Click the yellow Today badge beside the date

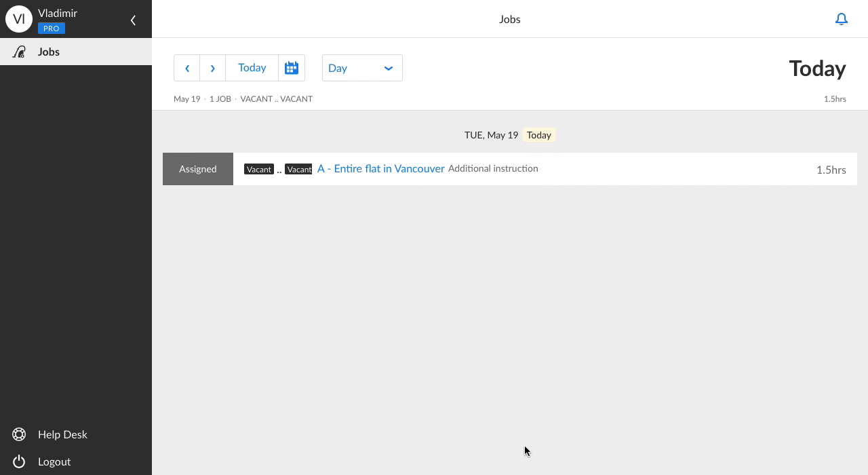tap(539, 135)
